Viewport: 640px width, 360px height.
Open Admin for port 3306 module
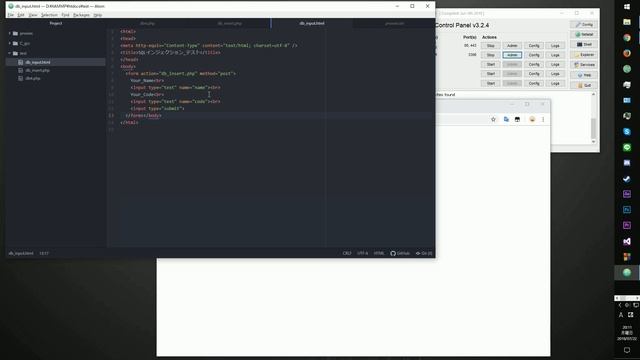coord(512,55)
